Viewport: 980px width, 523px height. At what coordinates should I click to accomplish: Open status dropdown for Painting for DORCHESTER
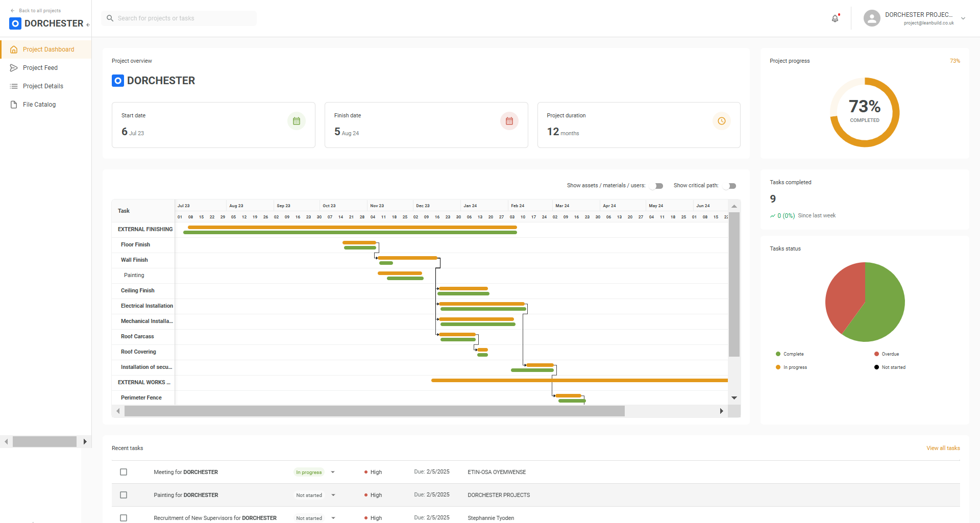click(x=333, y=495)
